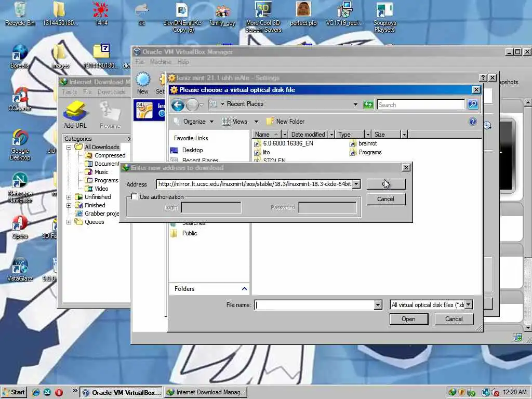Click the Open button in file dialog
This screenshot has width=532, height=399.
408,319
